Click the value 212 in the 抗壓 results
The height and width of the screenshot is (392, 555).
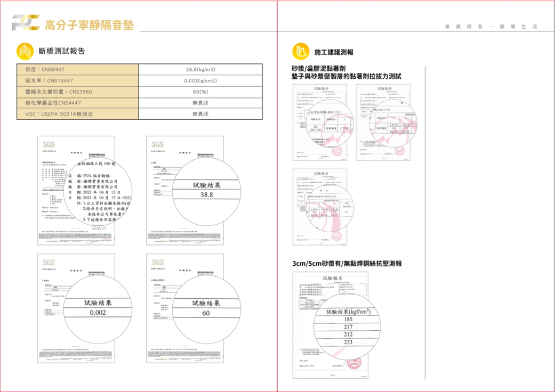[348, 334]
